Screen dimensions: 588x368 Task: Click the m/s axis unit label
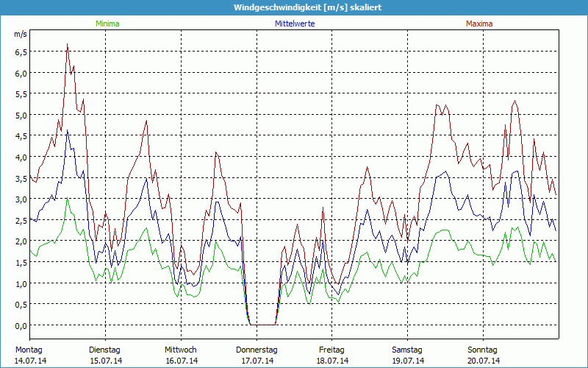[x=21, y=34]
